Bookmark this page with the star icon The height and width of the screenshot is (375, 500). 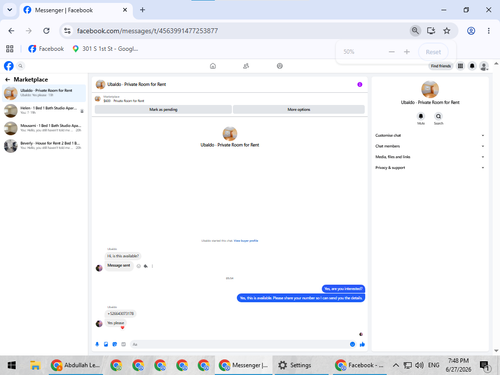pyautogui.click(x=447, y=31)
